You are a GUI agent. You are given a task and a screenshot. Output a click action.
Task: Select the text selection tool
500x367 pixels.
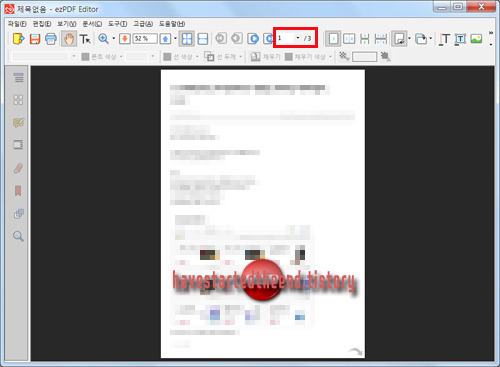click(85, 39)
